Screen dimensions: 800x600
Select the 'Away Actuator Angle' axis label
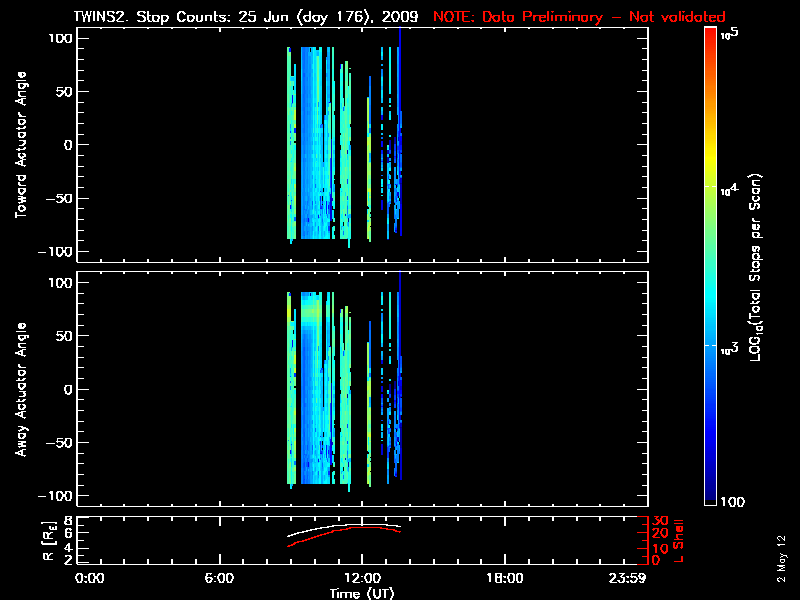point(20,390)
